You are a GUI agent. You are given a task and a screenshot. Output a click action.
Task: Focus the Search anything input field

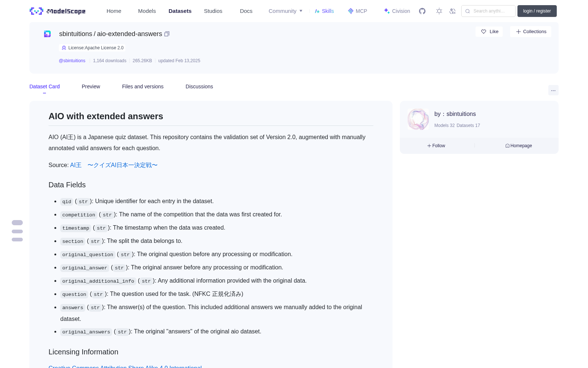pos(488,11)
